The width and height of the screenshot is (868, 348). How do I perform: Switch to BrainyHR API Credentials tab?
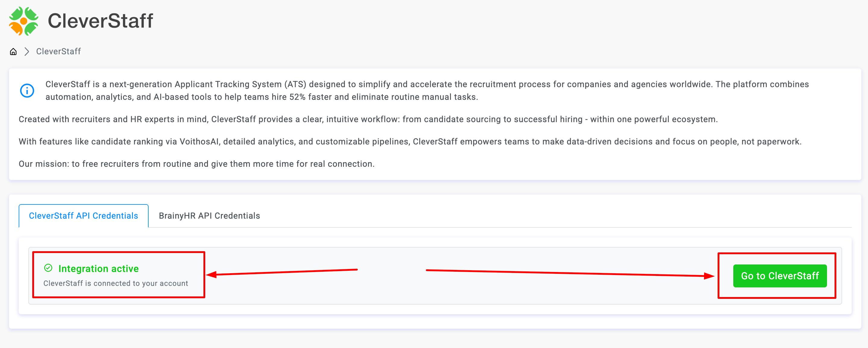coord(209,216)
